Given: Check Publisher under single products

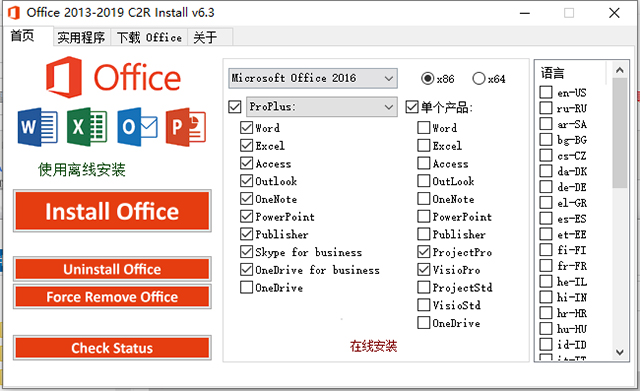Looking at the screenshot, I should [x=424, y=234].
